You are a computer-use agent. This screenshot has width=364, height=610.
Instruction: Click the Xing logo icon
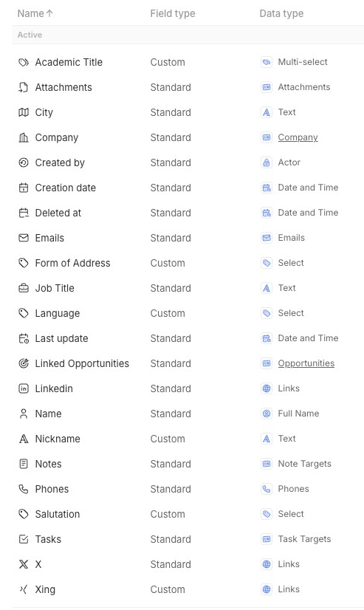[x=24, y=589]
